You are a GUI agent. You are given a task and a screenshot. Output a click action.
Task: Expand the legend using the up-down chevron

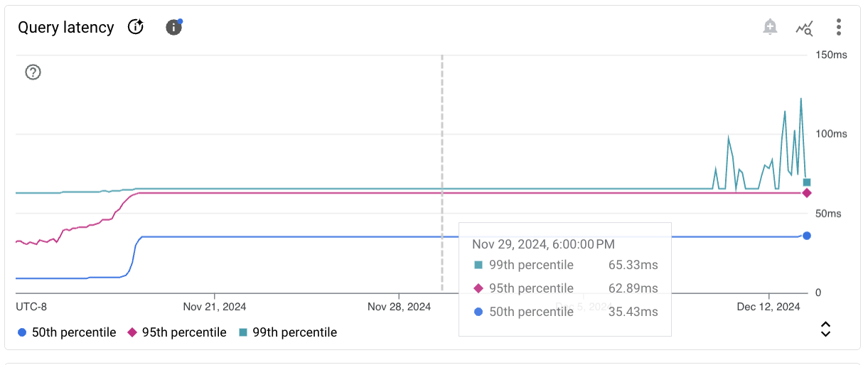click(825, 329)
